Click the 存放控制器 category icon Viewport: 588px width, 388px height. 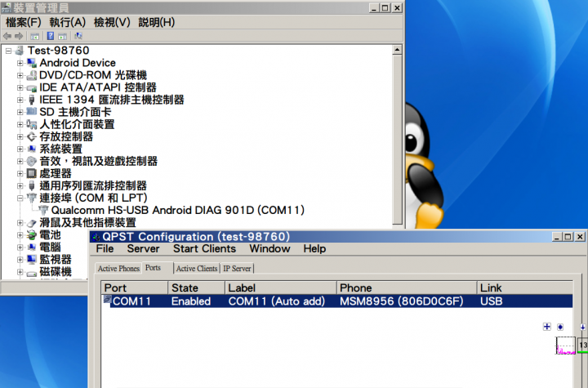[x=32, y=136]
